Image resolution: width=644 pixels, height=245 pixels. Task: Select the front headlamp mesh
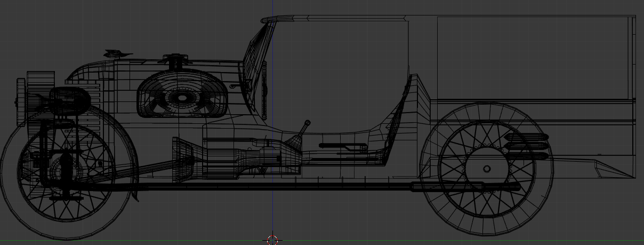click(71, 100)
